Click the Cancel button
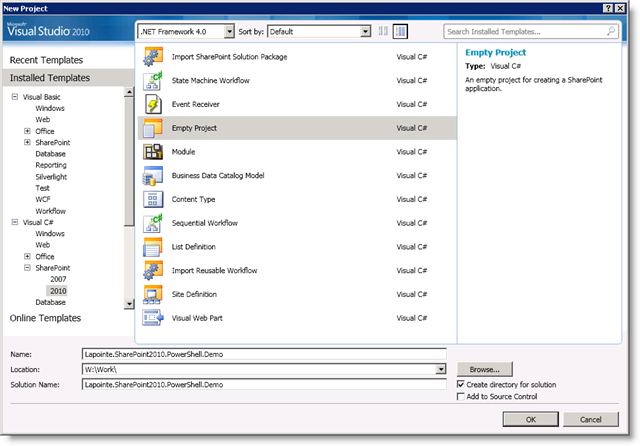Viewport: 640px width, 446px height. click(591, 419)
